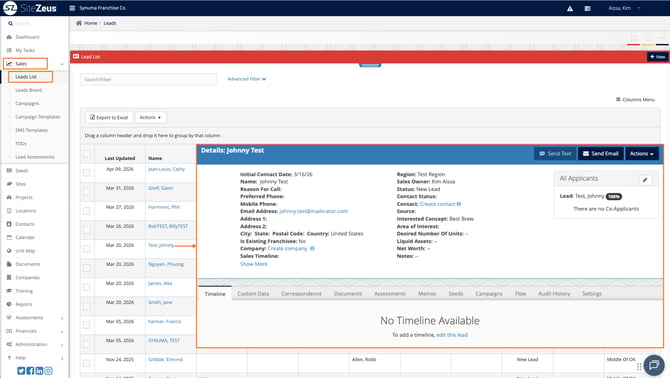The height and width of the screenshot is (378, 670).
Task: Click the My Tasks icon in sidebar
Action: 9,50
